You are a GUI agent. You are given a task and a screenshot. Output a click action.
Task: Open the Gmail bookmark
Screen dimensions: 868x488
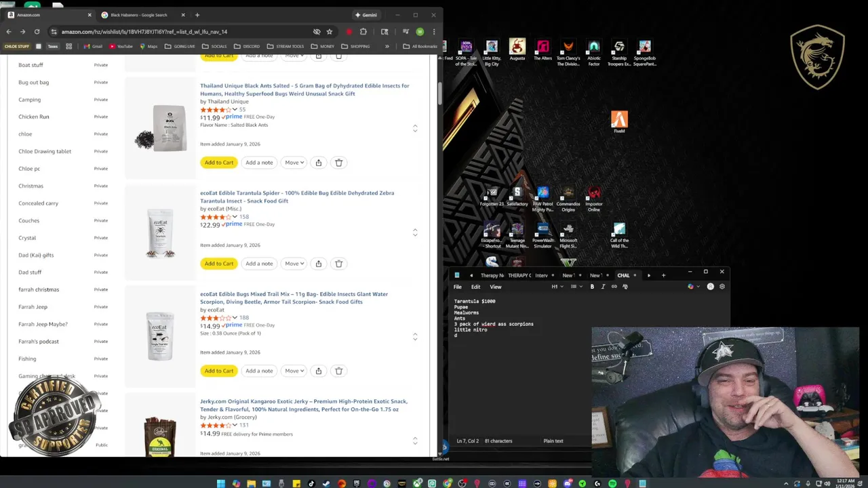(x=93, y=46)
